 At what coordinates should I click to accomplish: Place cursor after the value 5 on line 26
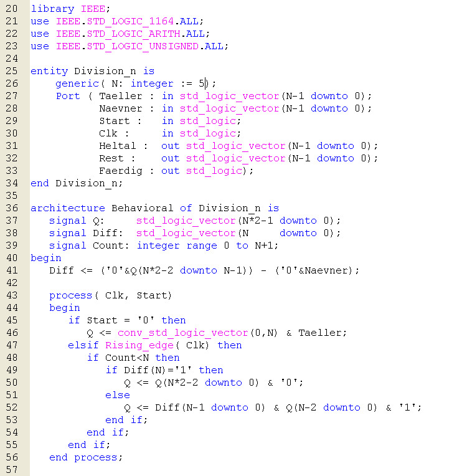point(205,83)
